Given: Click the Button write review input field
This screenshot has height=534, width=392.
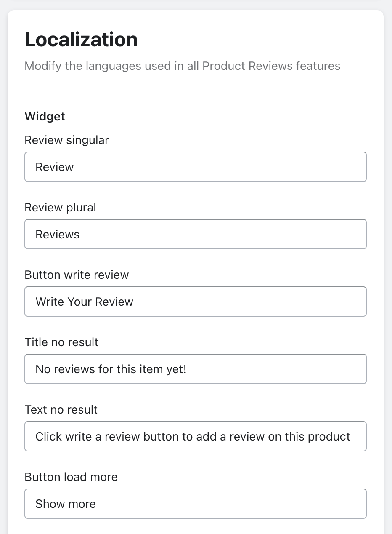Looking at the screenshot, I should pos(196,302).
